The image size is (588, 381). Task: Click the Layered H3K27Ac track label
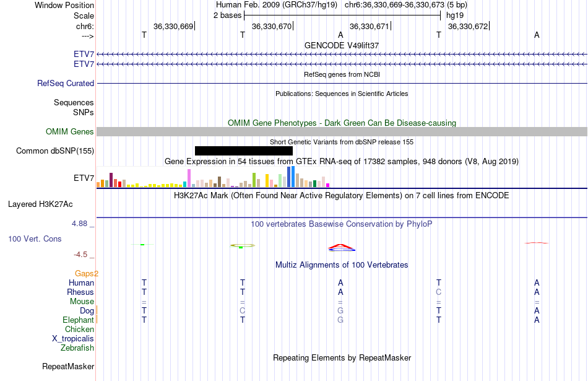tap(40, 204)
